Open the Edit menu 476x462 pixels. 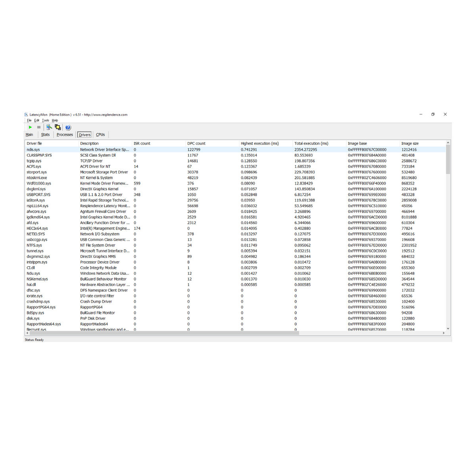click(x=36, y=120)
